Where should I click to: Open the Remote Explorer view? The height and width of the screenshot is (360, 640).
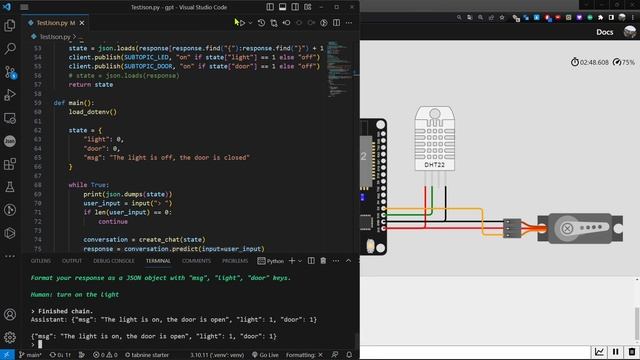click(9, 118)
